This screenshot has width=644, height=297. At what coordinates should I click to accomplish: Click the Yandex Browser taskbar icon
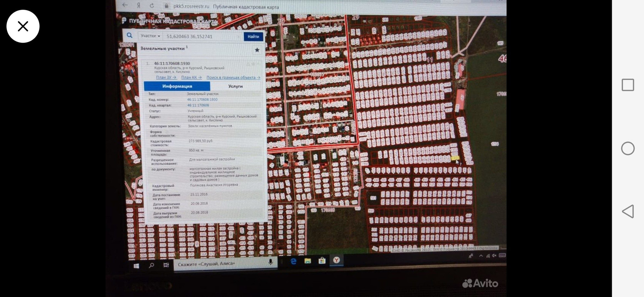pos(336,260)
